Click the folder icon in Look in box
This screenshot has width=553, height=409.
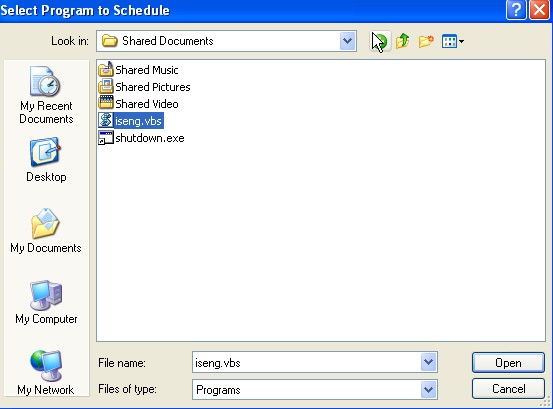[110, 41]
